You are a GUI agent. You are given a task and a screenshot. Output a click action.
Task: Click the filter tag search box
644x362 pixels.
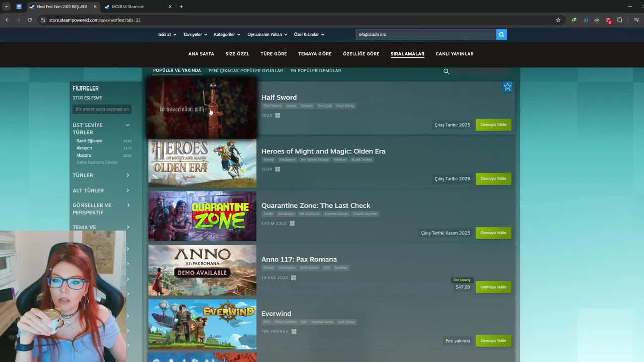(x=103, y=109)
